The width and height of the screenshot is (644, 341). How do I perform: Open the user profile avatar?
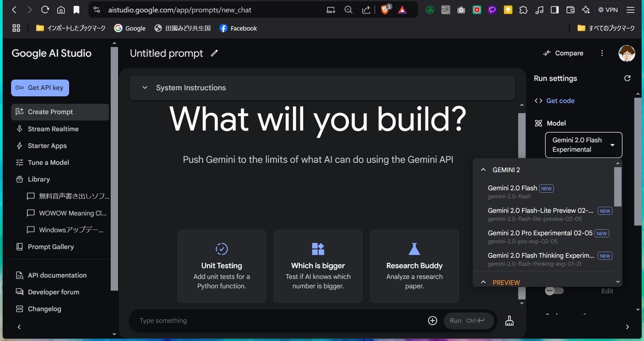point(627,53)
